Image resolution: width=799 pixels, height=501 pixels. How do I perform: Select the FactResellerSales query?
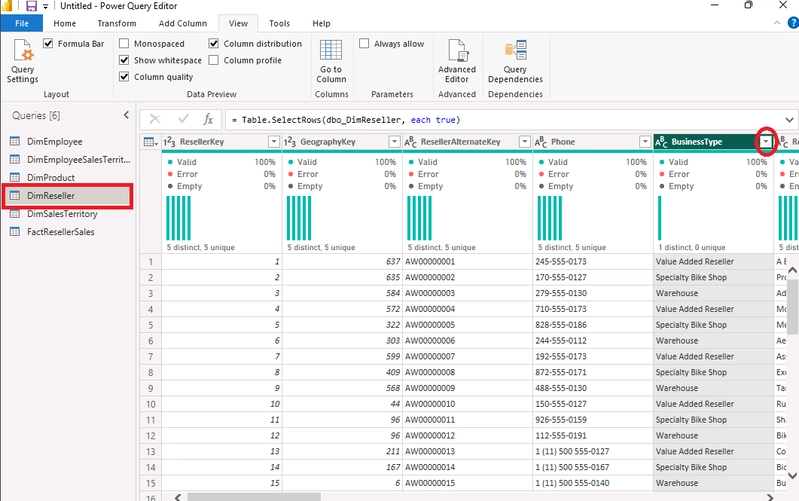pos(61,232)
